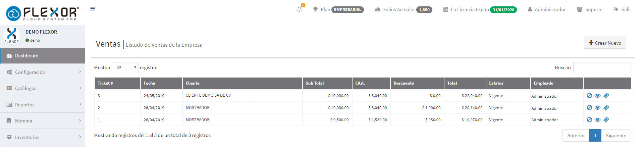Expand the Configuración sidebar menu
The image size is (644, 147).
43,72
